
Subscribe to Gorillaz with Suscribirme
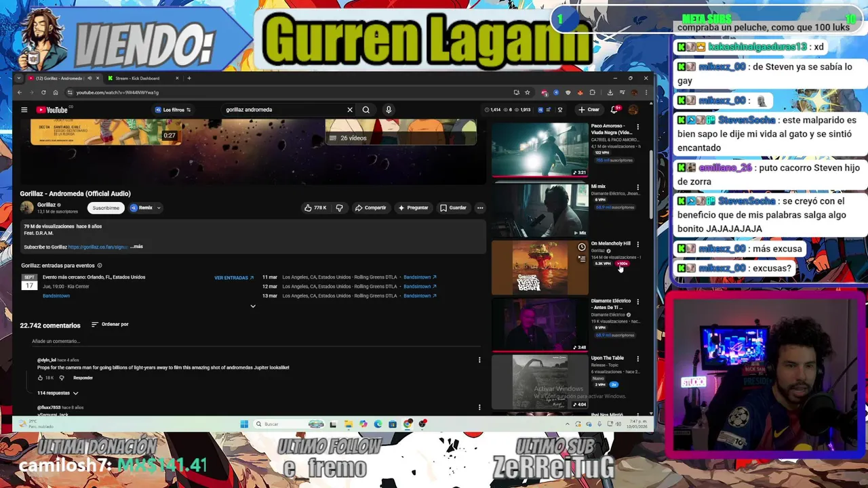pyautogui.click(x=106, y=208)
